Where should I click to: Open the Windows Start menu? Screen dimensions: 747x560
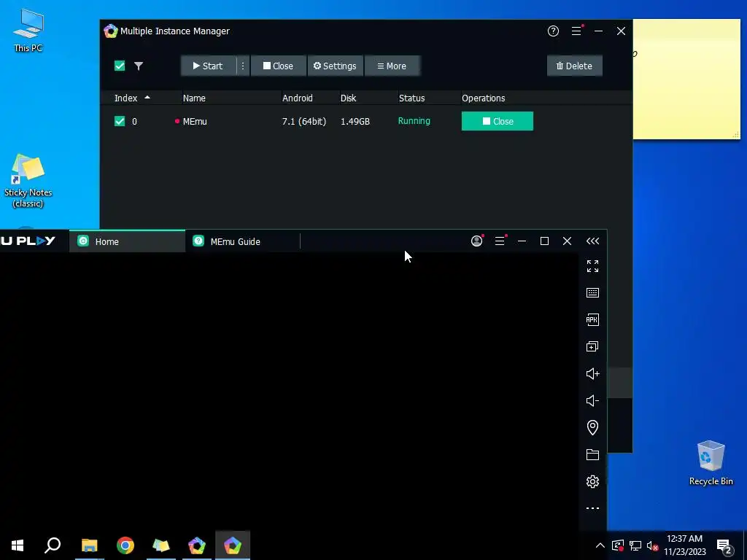pyautogui.click(x=18, y=545)
